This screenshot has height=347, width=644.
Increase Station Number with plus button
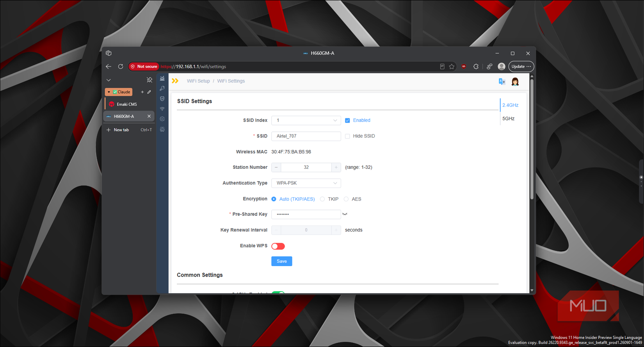[336, 167]
